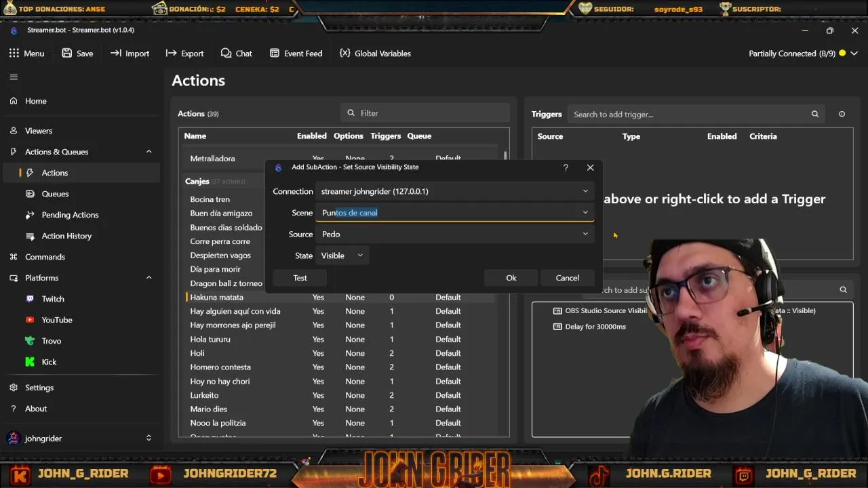Screen dimensions: 868x488
Task: Click the Twitch platform icon
Action: coord(30,299)
